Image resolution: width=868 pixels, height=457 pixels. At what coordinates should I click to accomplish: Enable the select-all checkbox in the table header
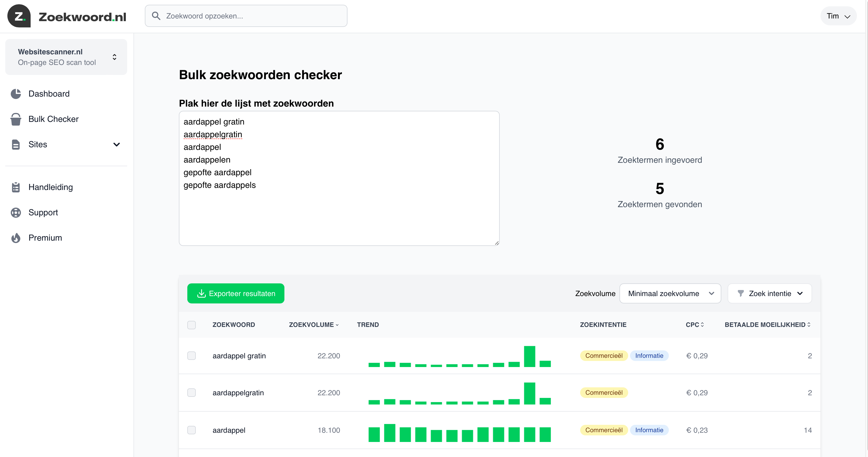click(x=192, y=325)
